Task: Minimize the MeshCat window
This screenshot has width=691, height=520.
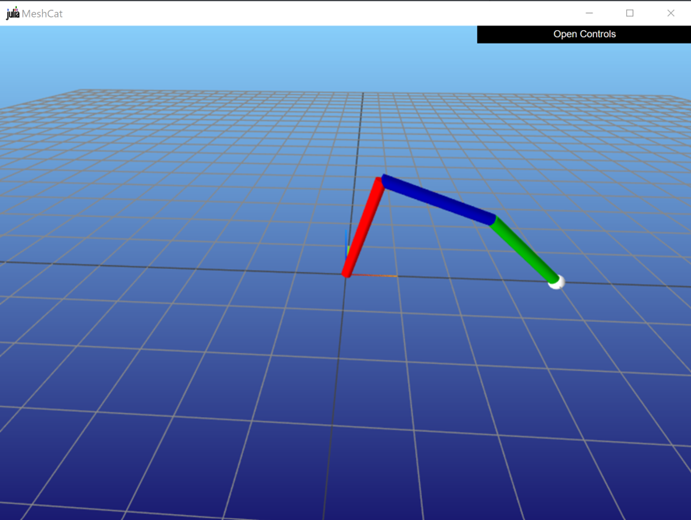Action: pyautogui.click(x=589, y=13)
